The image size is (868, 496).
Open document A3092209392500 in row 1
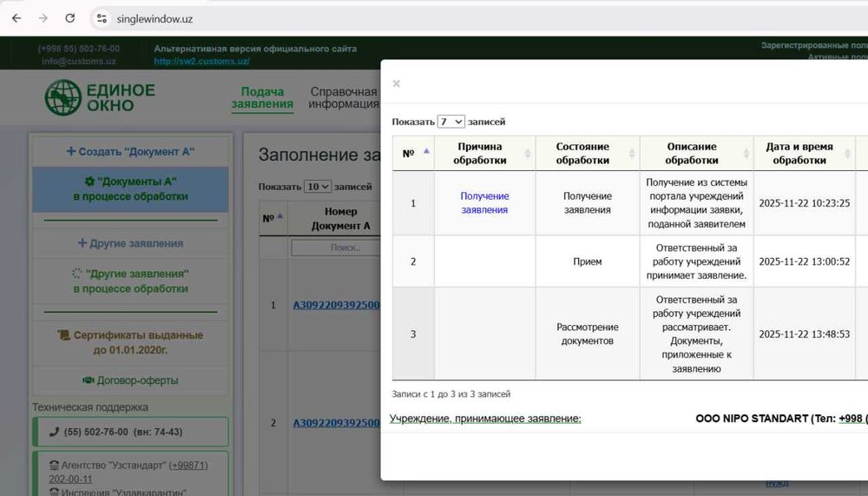coord(337,306)
